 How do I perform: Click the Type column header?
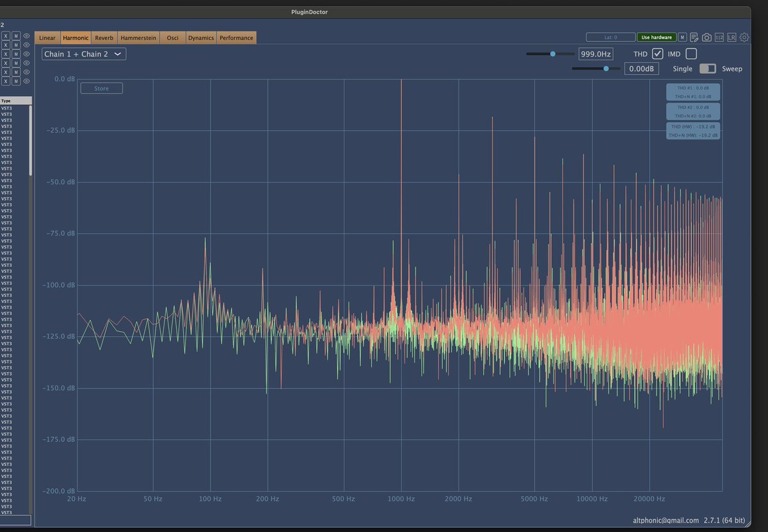pyautogui.click(x=15, y=101)
